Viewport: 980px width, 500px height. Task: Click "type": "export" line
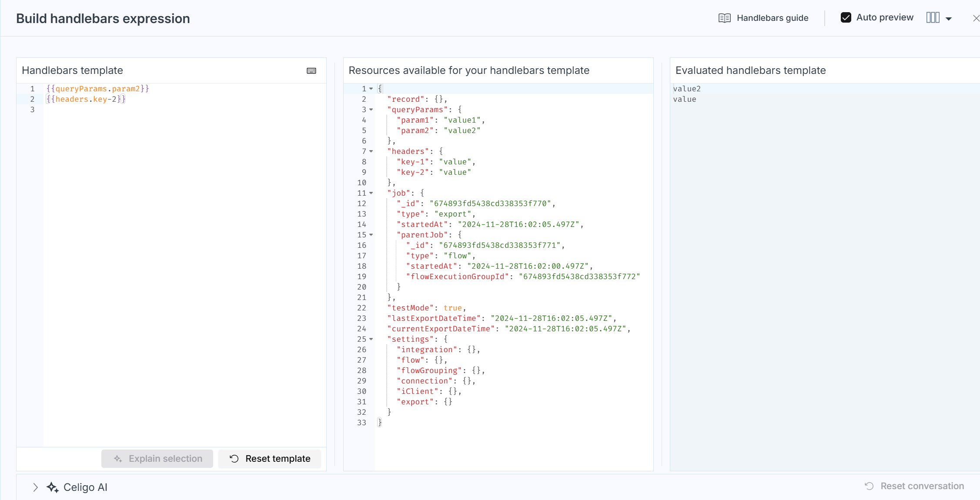(x=436, y=214)
